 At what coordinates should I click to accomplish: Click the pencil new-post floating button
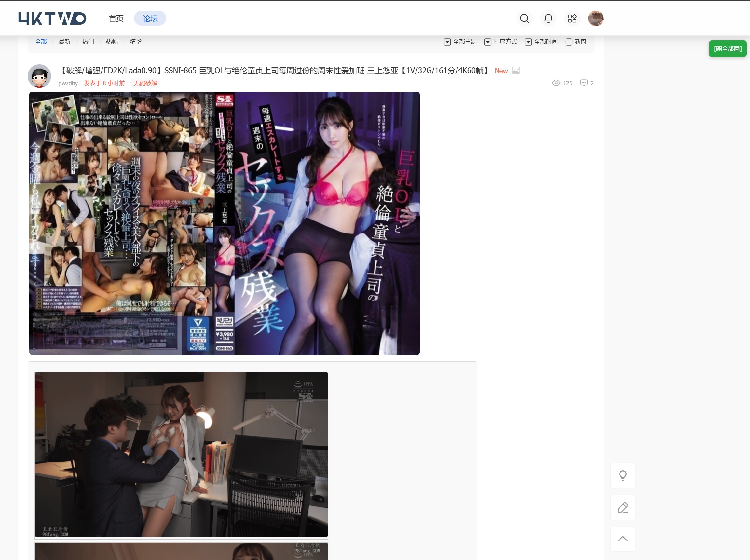[x=623, y=508]
